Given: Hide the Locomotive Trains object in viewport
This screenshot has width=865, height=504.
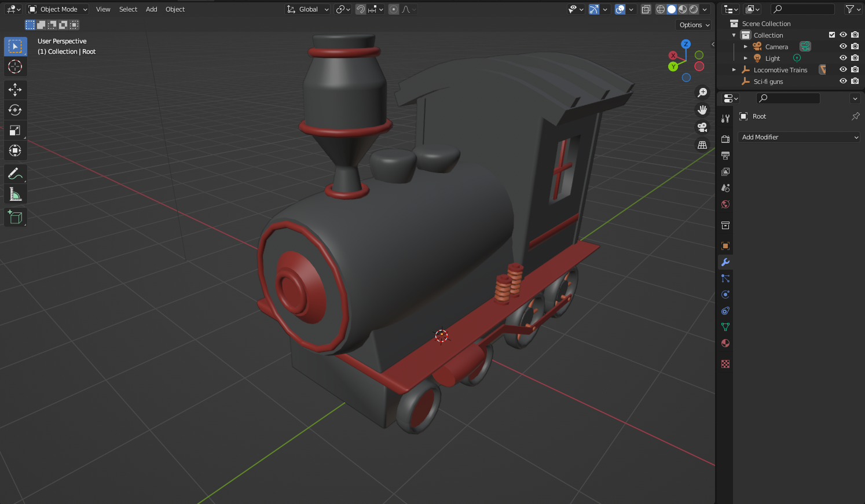Looking at the screenshot, I should 843,69.
